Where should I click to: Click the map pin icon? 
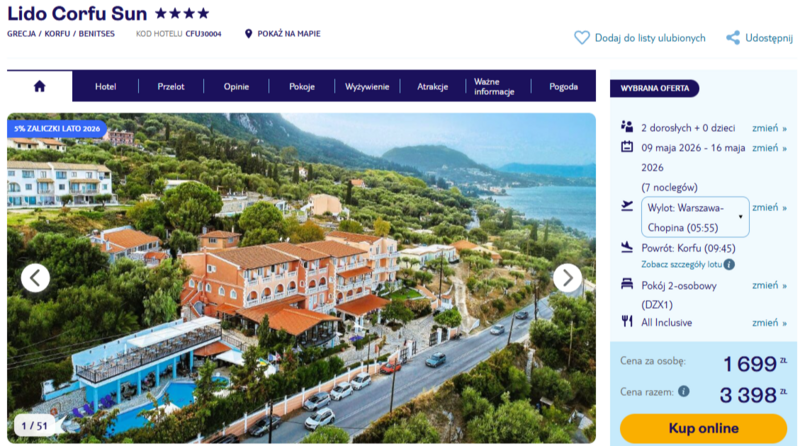pyautogui.click(x=249, y=34)
